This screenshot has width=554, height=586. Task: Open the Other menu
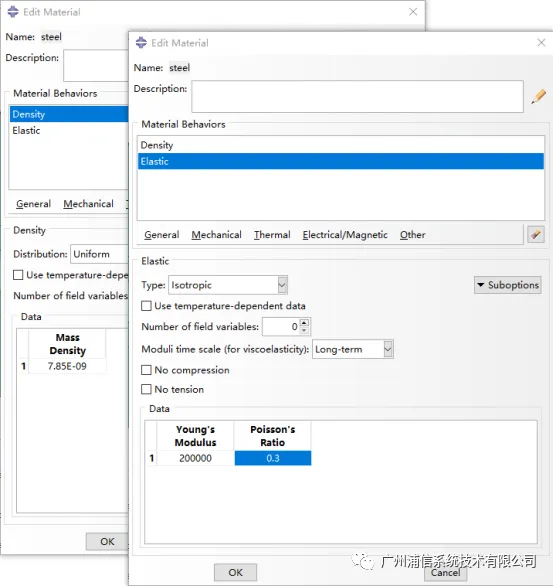click(413, 235)
